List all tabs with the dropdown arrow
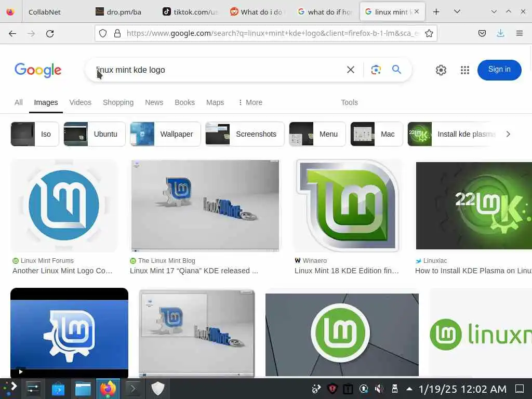 point(457,11)
